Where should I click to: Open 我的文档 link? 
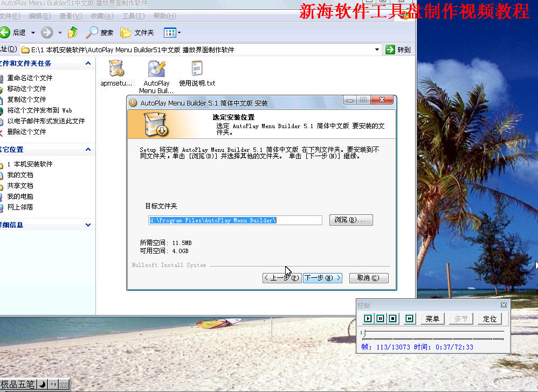tap(20, 175)
